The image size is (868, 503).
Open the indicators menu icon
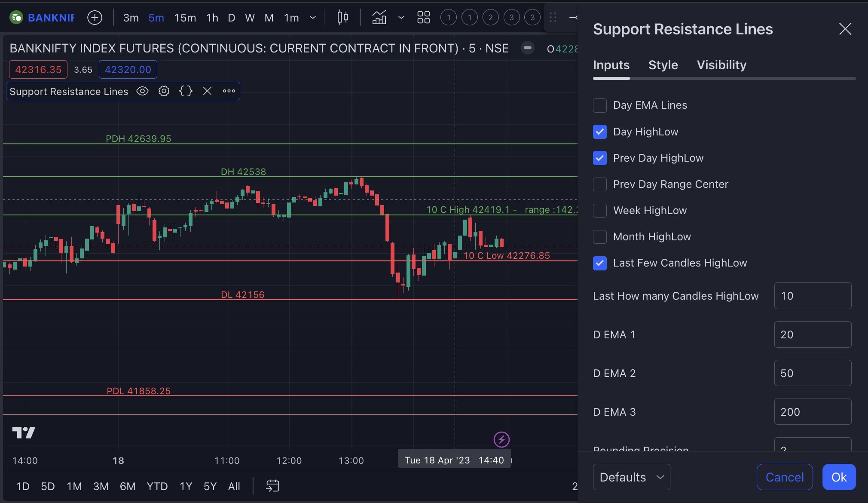tap(379, 18)
